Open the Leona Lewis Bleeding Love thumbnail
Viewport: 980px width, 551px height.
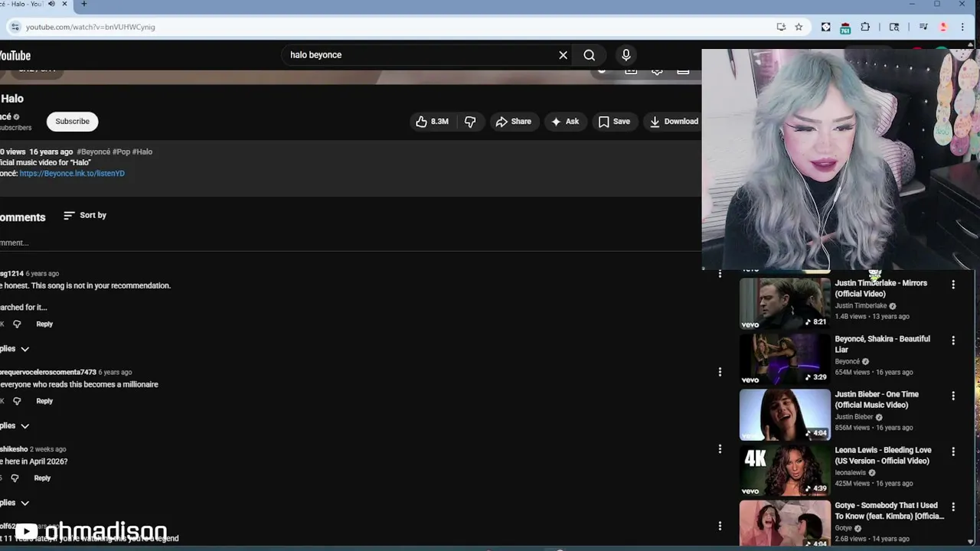click(785, 471)
